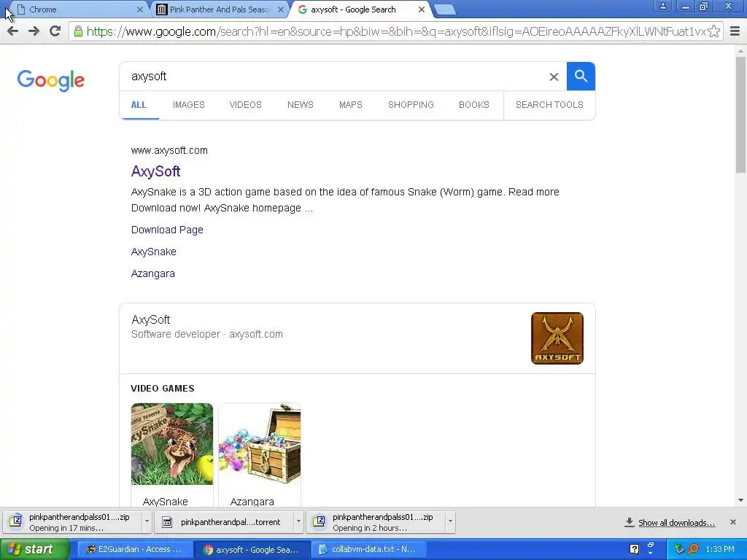Switch to Pink Panther And Pals tab
The height and width of the screenshot is (560, 747).
[219, 9]
